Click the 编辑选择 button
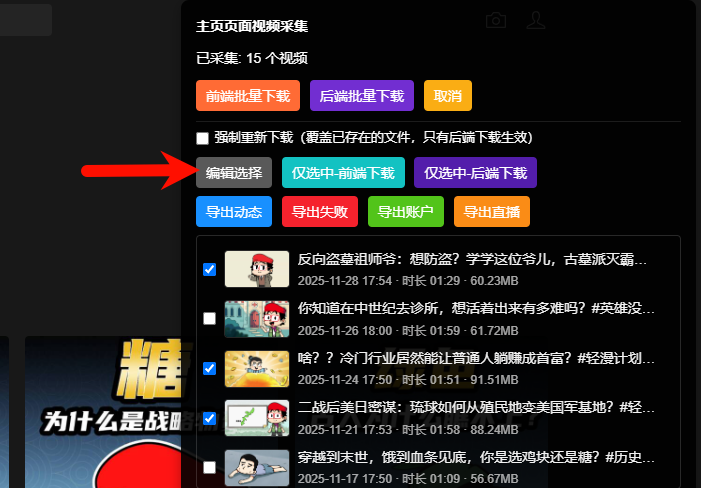This screenshot has width=701, height=488. click(234, 173)
